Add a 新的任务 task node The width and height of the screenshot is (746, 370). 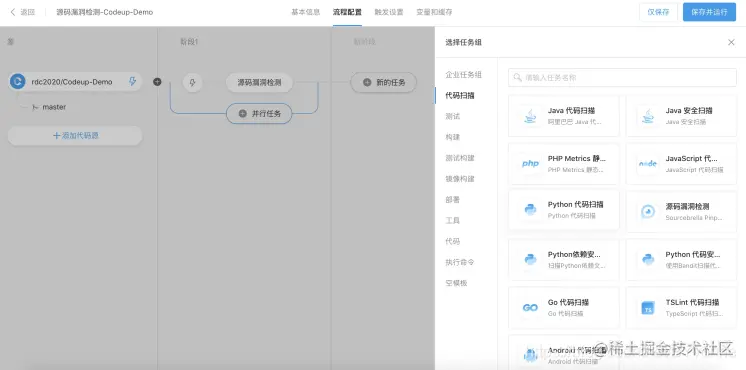click(x=383, y=82)
